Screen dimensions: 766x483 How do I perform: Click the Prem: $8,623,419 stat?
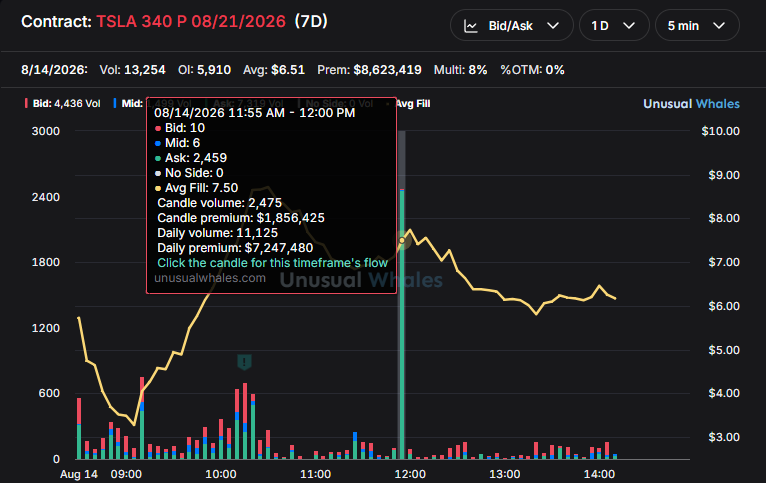click(369, 70)
